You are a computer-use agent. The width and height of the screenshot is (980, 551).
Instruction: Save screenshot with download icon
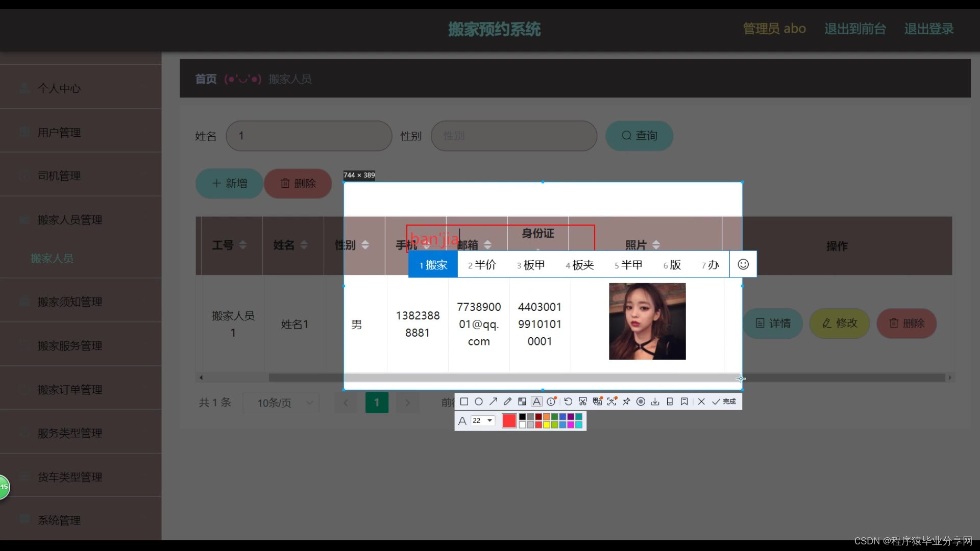pyautogui.click(x=655, y=402)
